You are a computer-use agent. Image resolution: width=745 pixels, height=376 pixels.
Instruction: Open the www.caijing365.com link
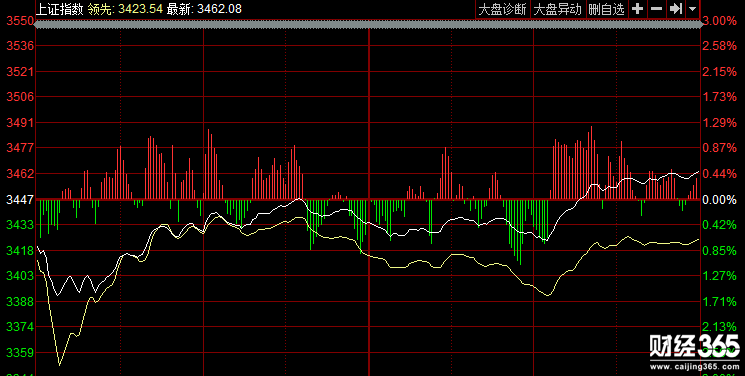pyautogui.click(x=695, y=366)
